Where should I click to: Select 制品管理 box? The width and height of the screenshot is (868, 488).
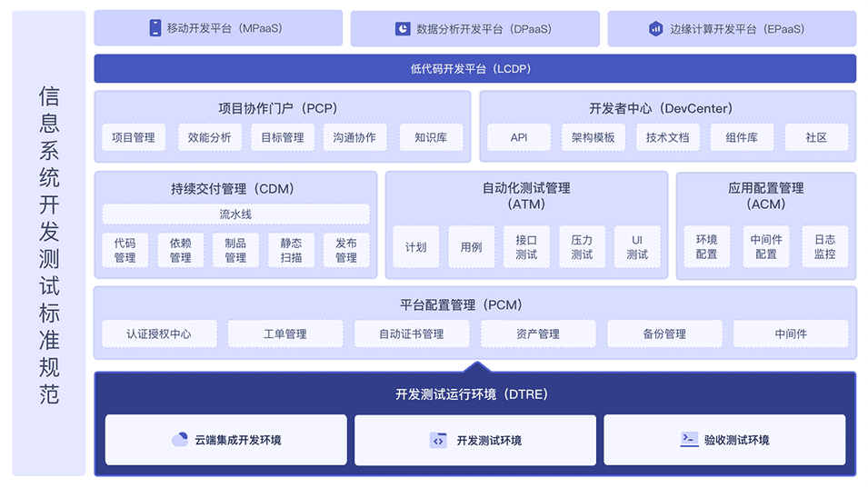coord(235,250)
